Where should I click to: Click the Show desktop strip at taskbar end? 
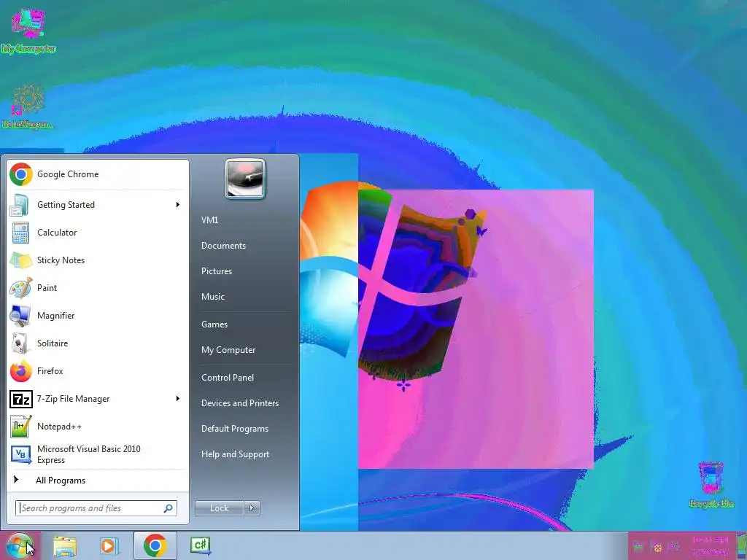pyautogui.click(x=742, y=546)
